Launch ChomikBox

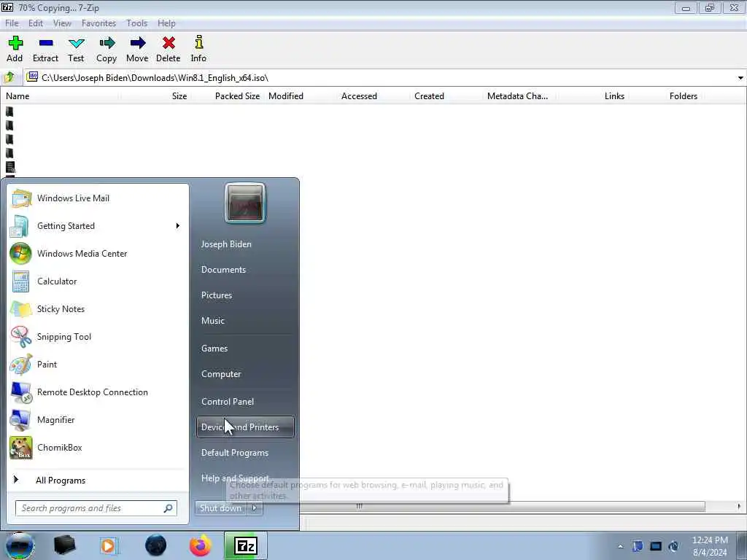coord(97,448)
